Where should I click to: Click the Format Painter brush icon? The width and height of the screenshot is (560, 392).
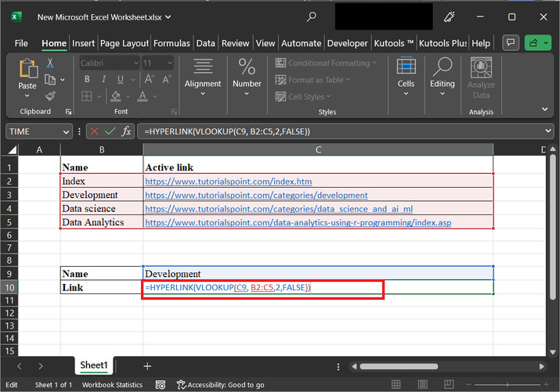pos(51,96)
